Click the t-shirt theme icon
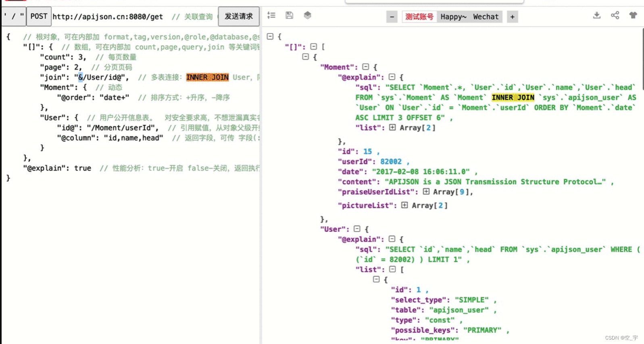This screenshot has width=644, height=344. [633, 15]
